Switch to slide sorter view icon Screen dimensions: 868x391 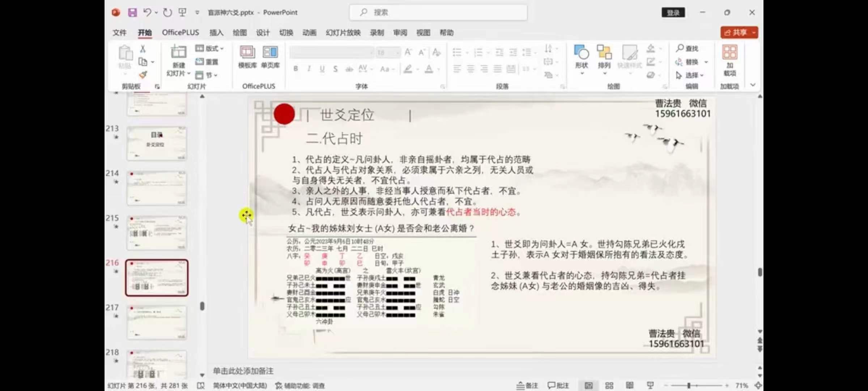[x=609, y=386]
